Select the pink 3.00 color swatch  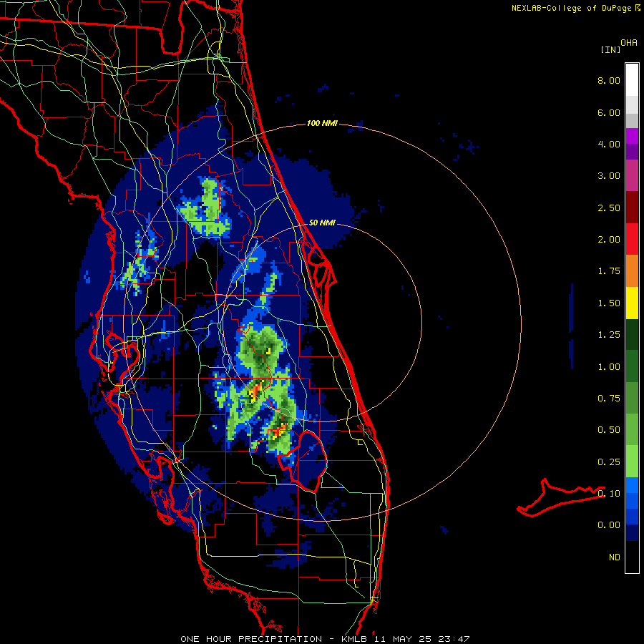click(x=632, y=175)
